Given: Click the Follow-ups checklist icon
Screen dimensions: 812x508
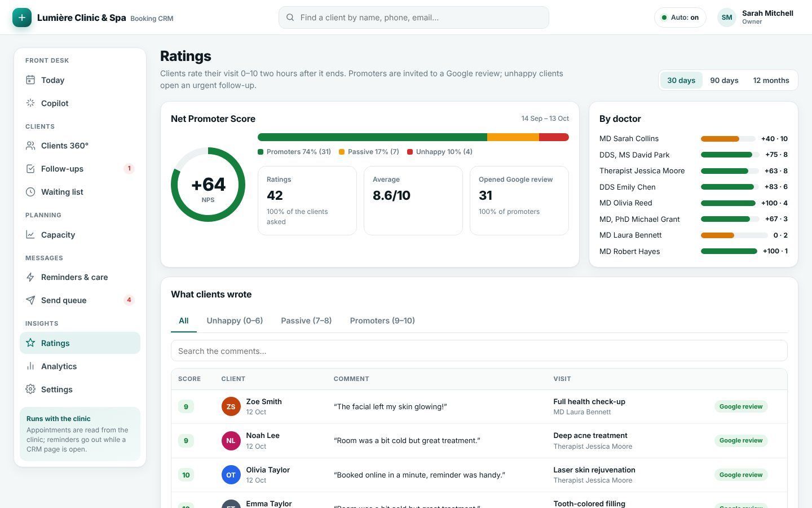Looking at the screenshot, I should coord(30,169).
